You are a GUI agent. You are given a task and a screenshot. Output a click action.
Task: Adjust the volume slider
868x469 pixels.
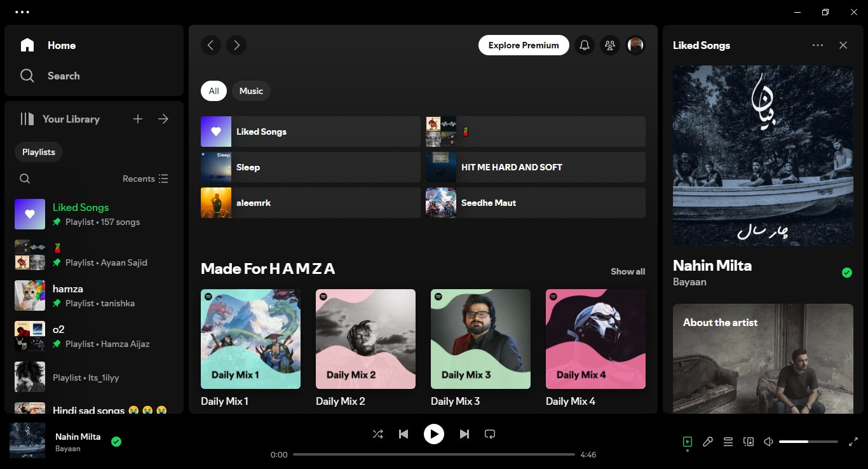click(808, 442)
